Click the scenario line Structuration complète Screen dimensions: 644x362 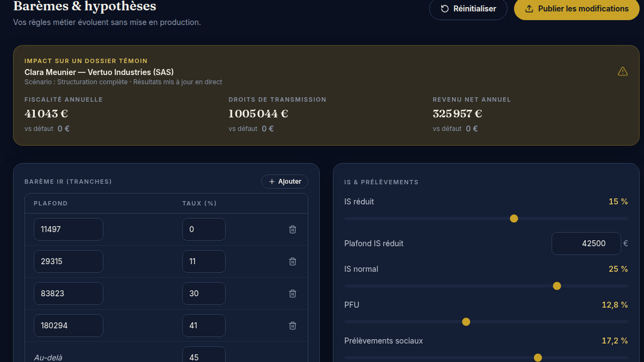(x=123, y=82)
